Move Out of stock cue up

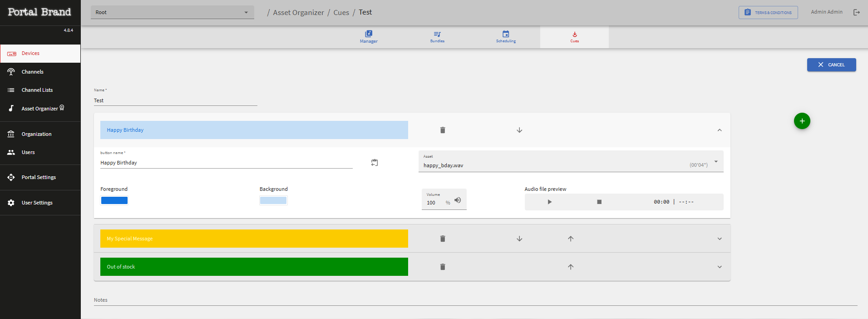click(571, 267)
